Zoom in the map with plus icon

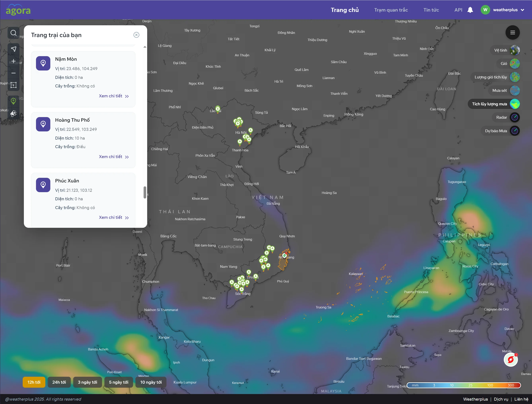click(x=14, y=61)
